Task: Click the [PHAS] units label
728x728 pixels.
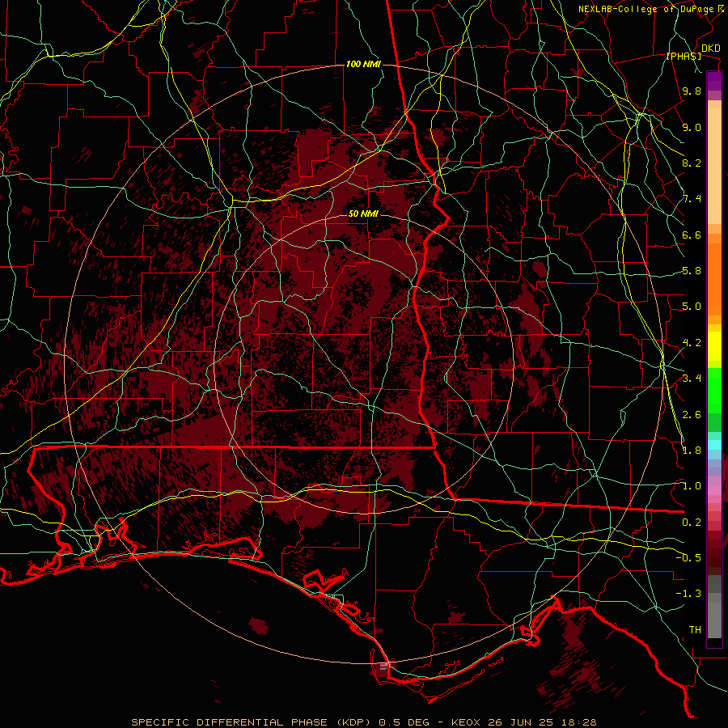Action: click(x=684, y=57)
